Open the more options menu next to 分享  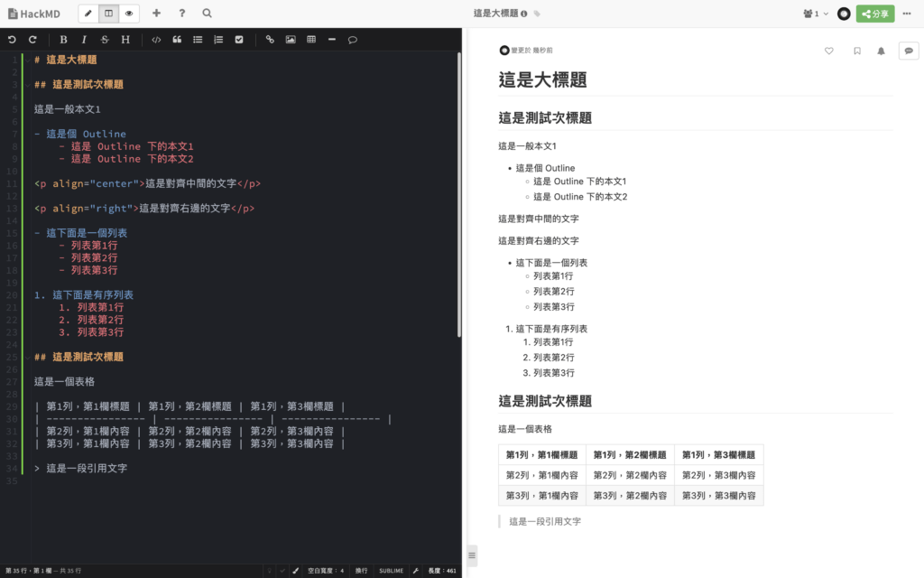(907, 14)
